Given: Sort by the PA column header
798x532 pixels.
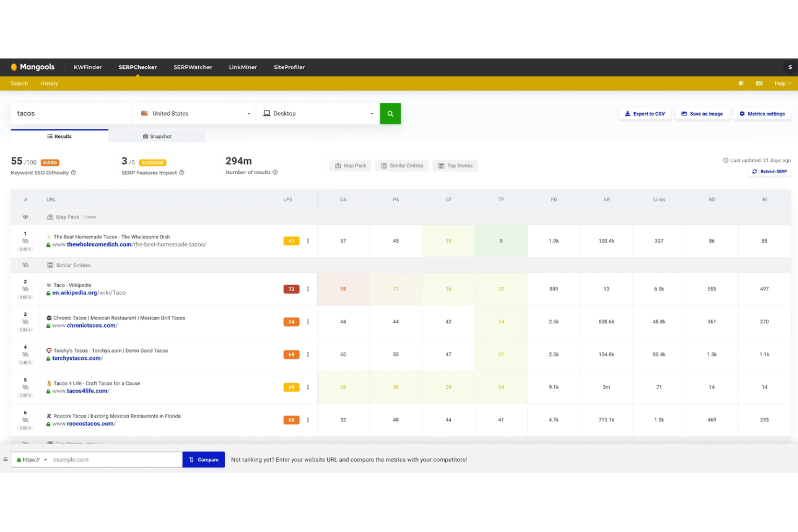Looking at the screenshot, I should point(396,199).
